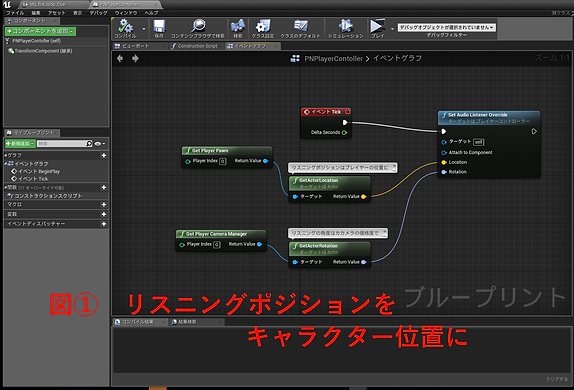Open the eye view options in My Blueprint
This screenshot has width=574, height=390.
[100, 144]
